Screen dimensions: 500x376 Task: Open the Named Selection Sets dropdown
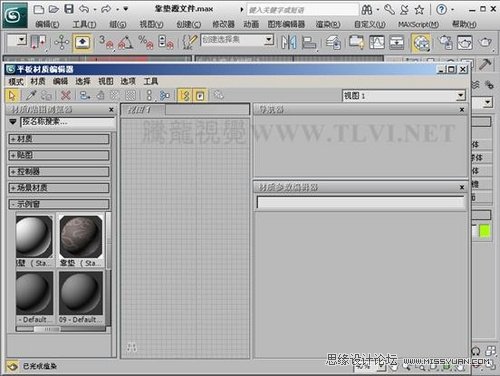pos(269,40)
